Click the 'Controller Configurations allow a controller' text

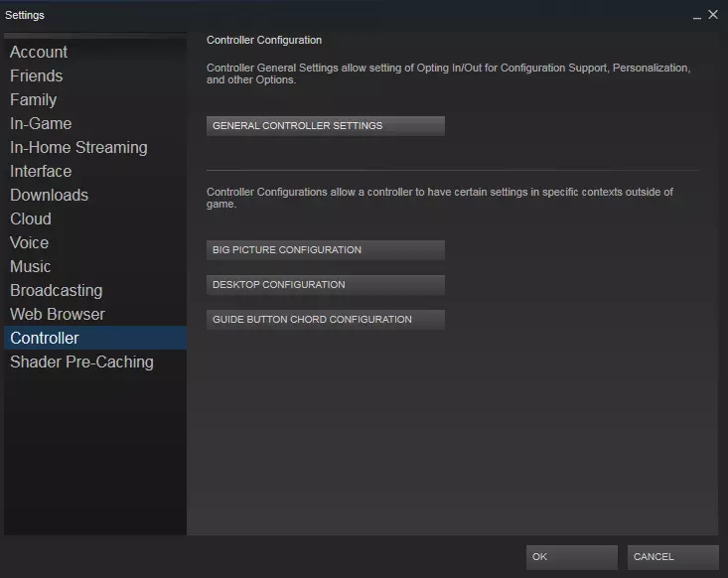pyautogui.click(x=440, y=198)
